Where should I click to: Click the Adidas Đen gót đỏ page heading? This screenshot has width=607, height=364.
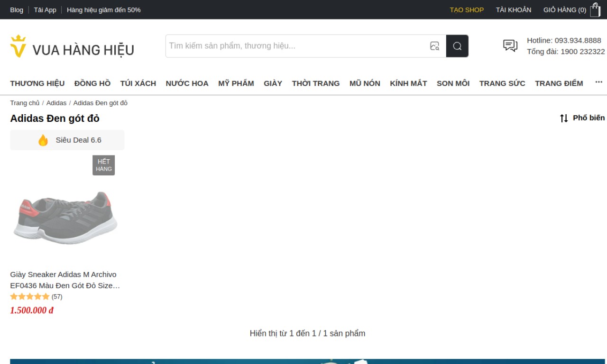(55, 118)
